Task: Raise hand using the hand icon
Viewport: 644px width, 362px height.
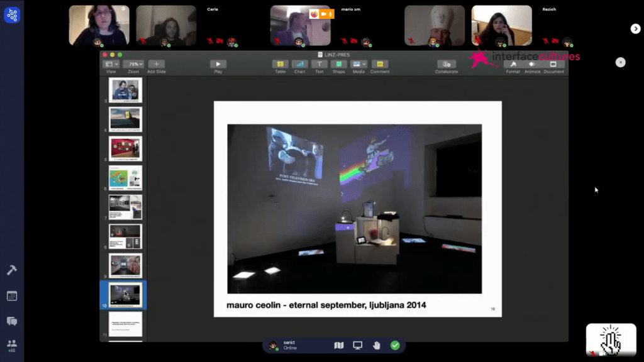Action: click(377, 345)
